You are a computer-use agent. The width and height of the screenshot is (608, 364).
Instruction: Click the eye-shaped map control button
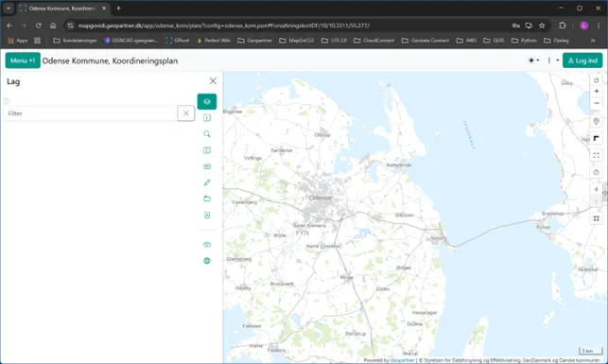pos(596,172)
